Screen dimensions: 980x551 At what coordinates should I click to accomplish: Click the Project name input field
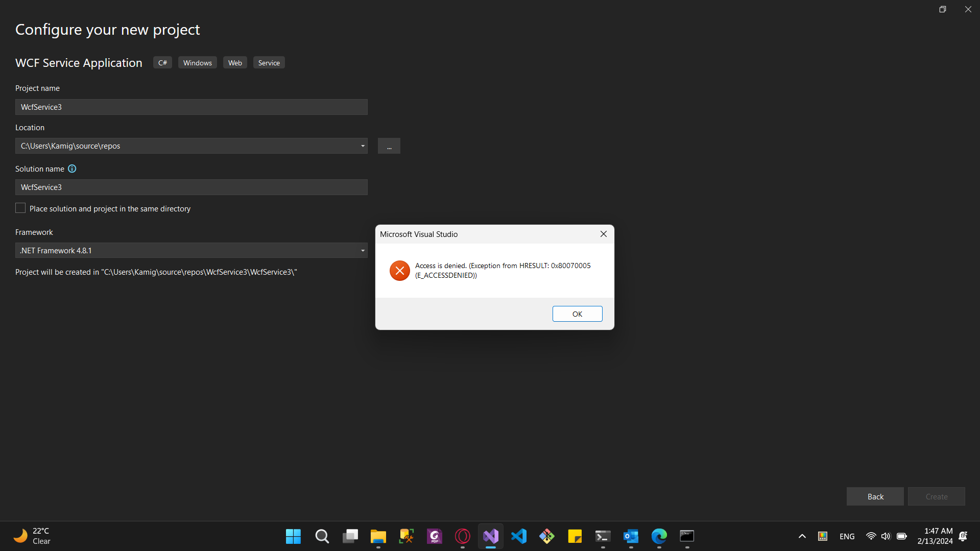click(x=192, y=107)
